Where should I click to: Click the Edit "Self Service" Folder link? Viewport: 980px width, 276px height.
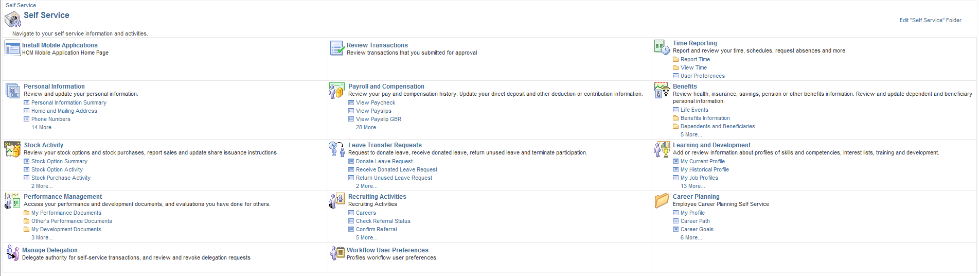point(930,20)
